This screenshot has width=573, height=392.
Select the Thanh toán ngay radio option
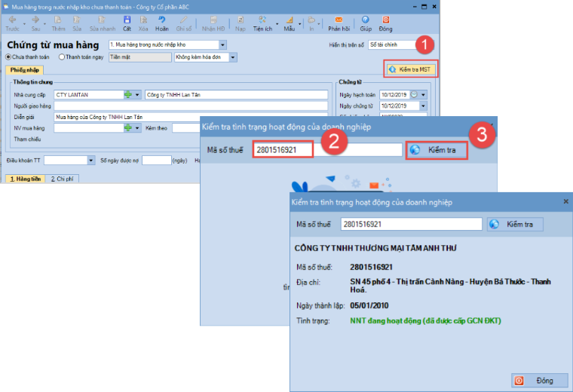pos(61,57)
